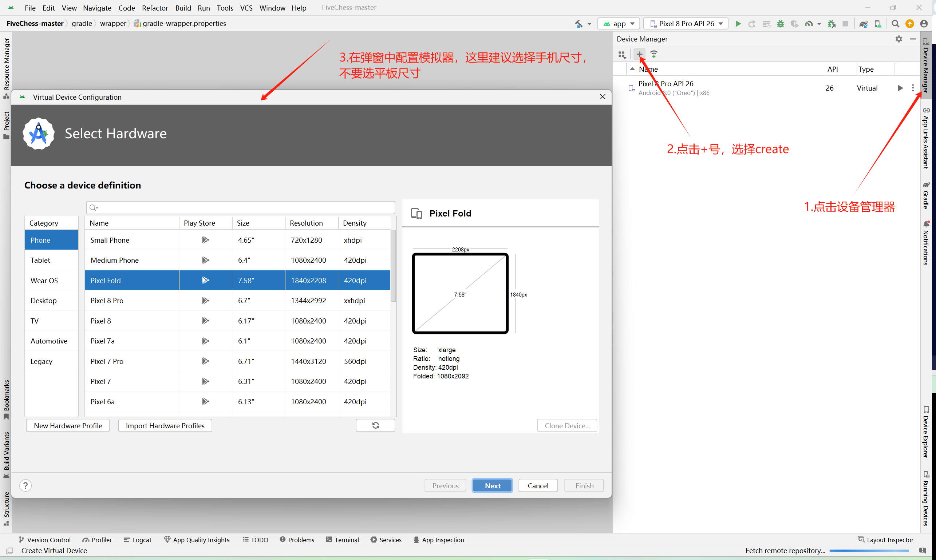The width and height of the screenshot is (936, 560).
Task: Select the Wear OS category
Action: [x=44, y=281]
